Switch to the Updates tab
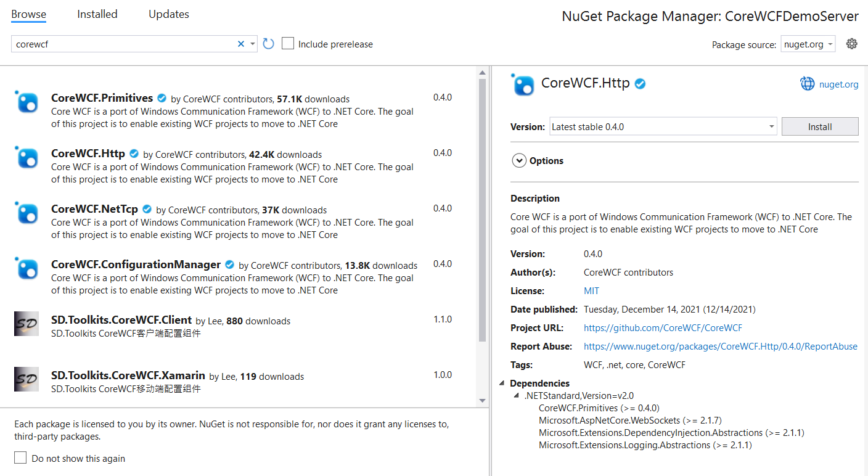 click(x=168, y=14)
